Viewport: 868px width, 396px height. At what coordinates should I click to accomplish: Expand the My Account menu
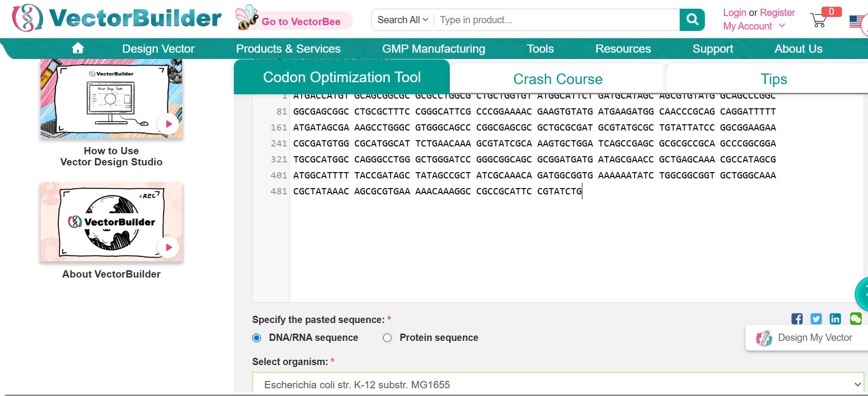[754, 26]
